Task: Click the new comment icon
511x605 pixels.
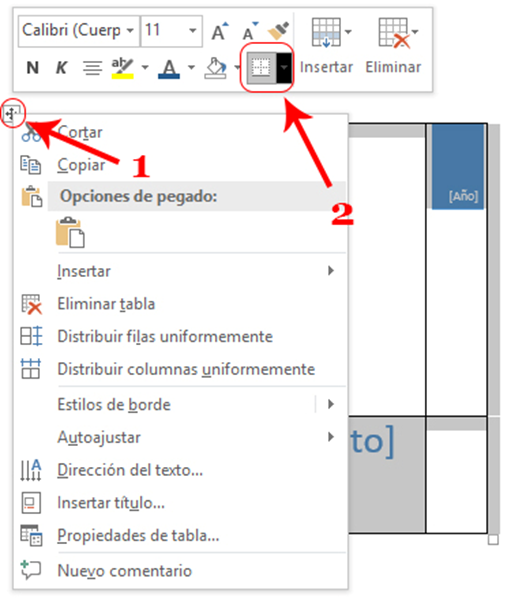Action: tap(30, 570)
